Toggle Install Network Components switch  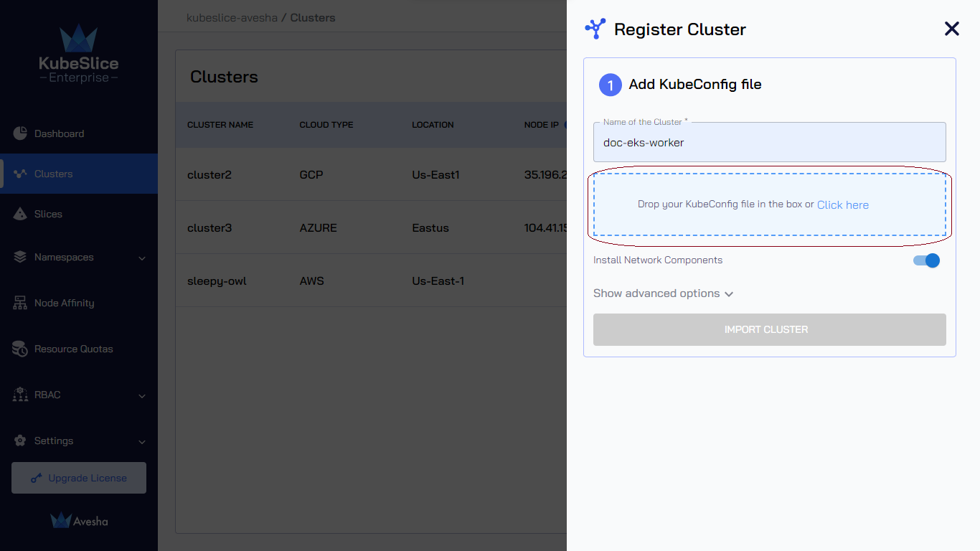click(x=926, y=260)
